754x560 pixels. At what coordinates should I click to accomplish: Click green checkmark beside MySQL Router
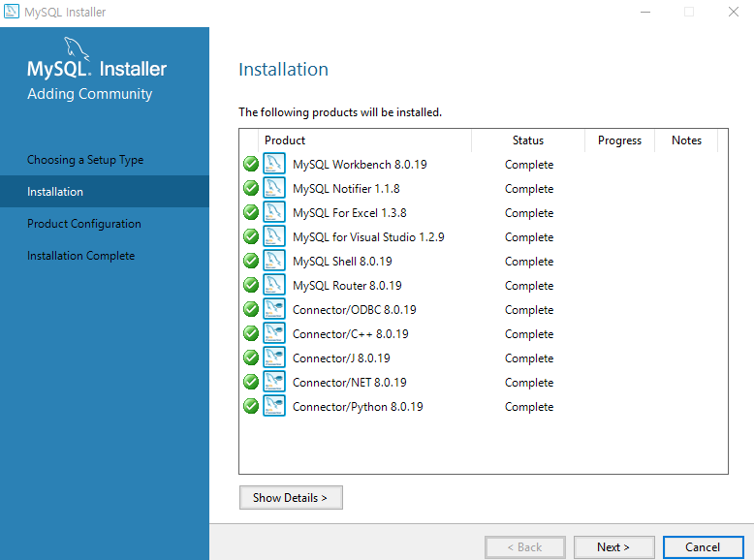(251, 285)
